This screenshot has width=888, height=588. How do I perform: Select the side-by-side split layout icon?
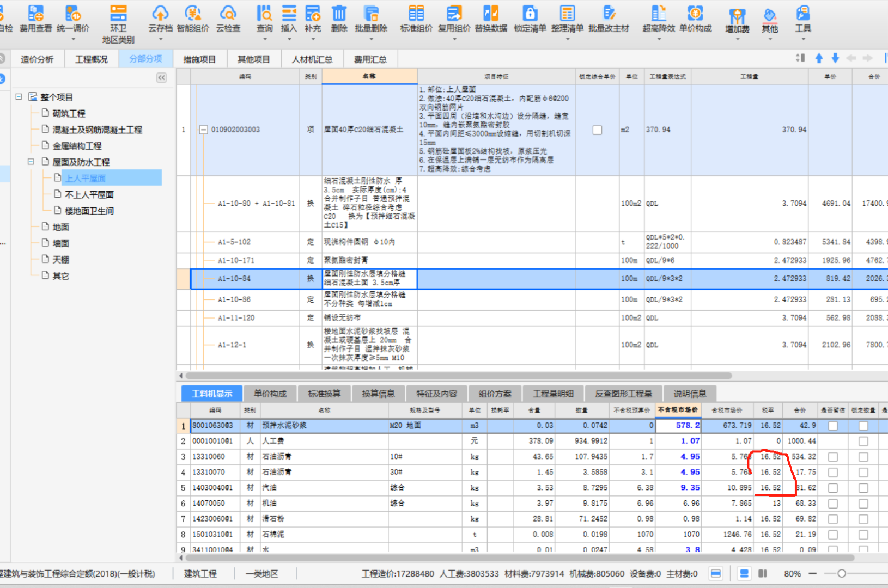(763, 573)
